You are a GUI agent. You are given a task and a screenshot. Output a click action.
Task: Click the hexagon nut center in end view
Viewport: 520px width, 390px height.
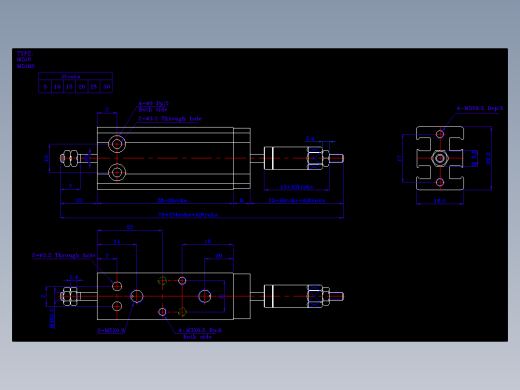[x=440, y=158]
